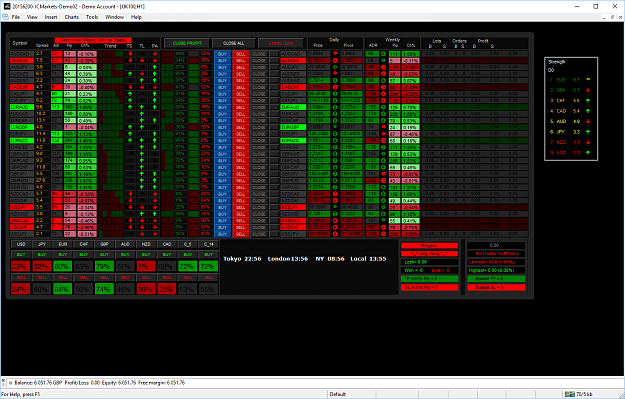Image resolution: width=625 pixels, height=399 pixels.
Task: Click the TS down arrow in the USDCHF row
Action: (130, 227)
